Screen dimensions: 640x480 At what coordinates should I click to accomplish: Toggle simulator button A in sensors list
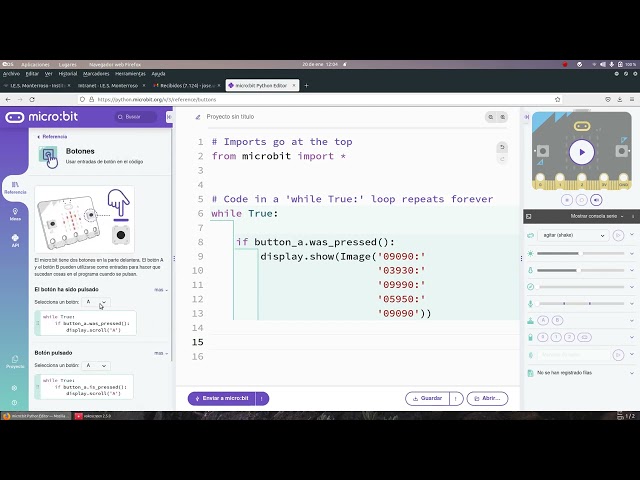[543, 320]
